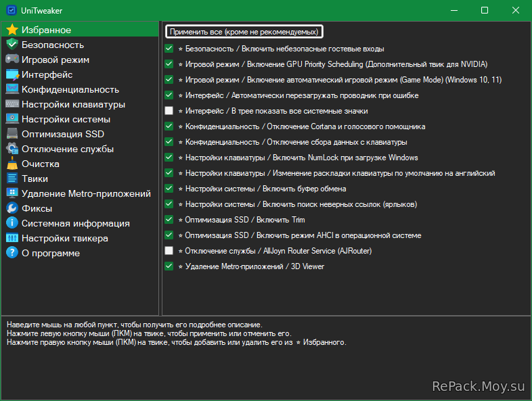
Task: Click the question mark icon for О программе
Action: [12, 253]
